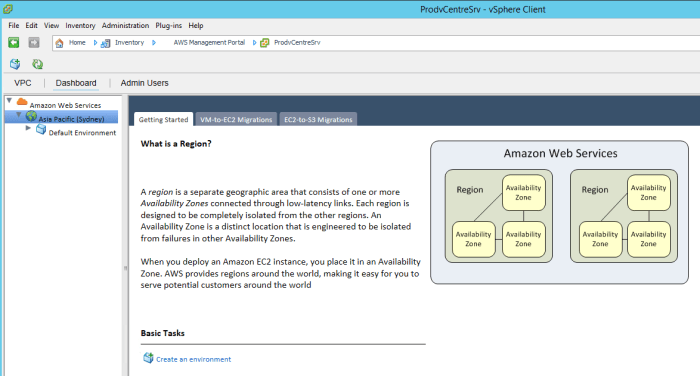Click the 'What is a Region?' heading
Screen dimensions: 700x376
click(176, 144)
